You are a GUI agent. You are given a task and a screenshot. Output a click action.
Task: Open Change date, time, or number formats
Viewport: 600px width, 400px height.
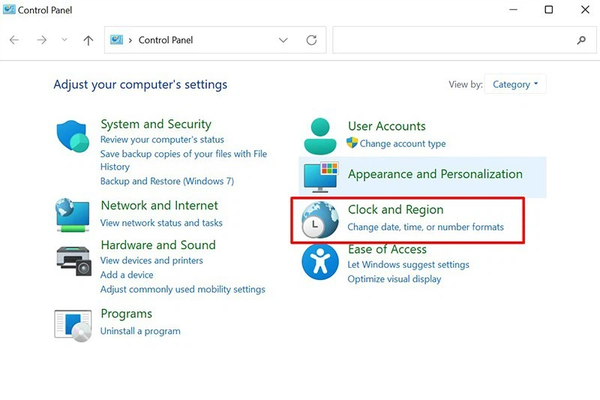click(425, 227)
